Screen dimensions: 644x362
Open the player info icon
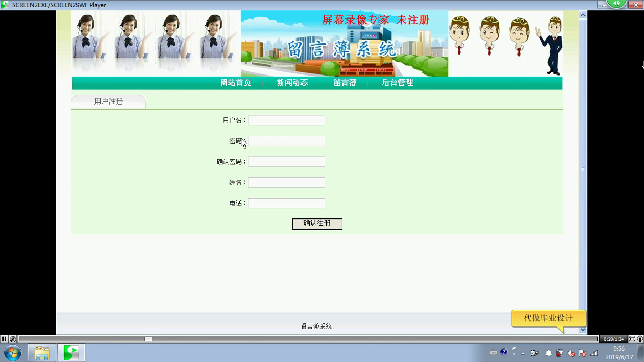(640, 339)
